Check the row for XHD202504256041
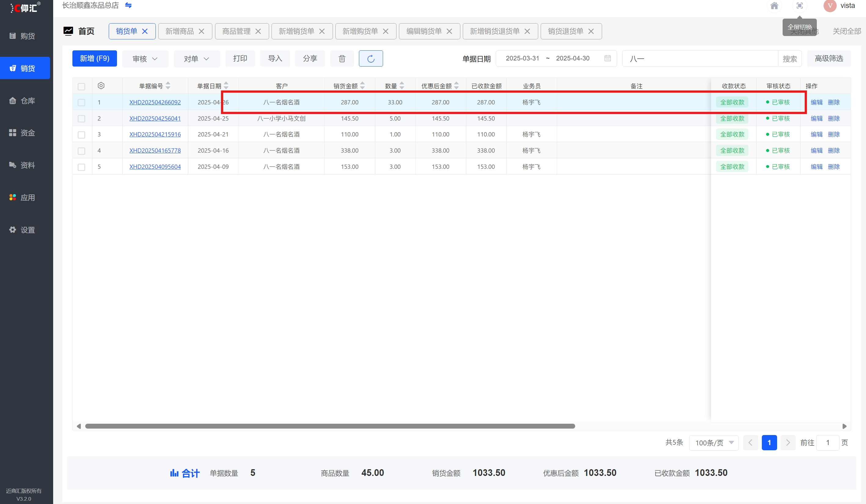 point(82,118)
